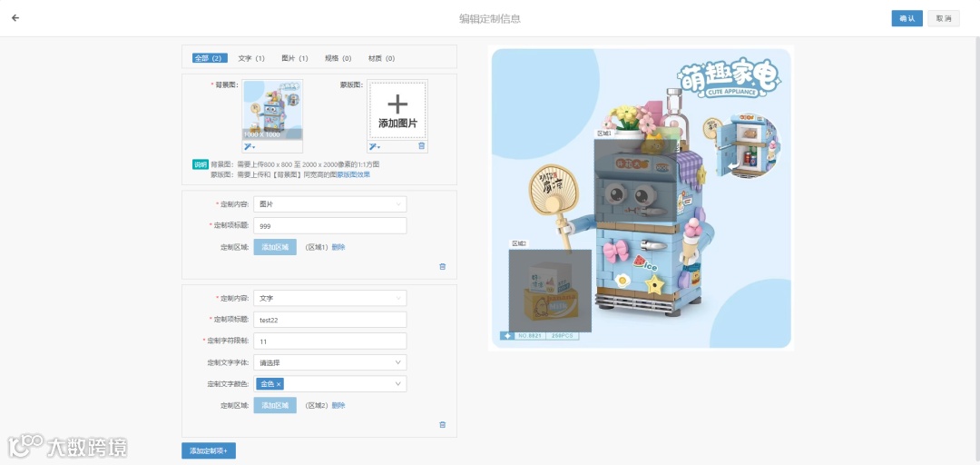This screenshot has width=980, height=465.
Task: Go back using the left arrow icon
Action: [x=15, y=18]
